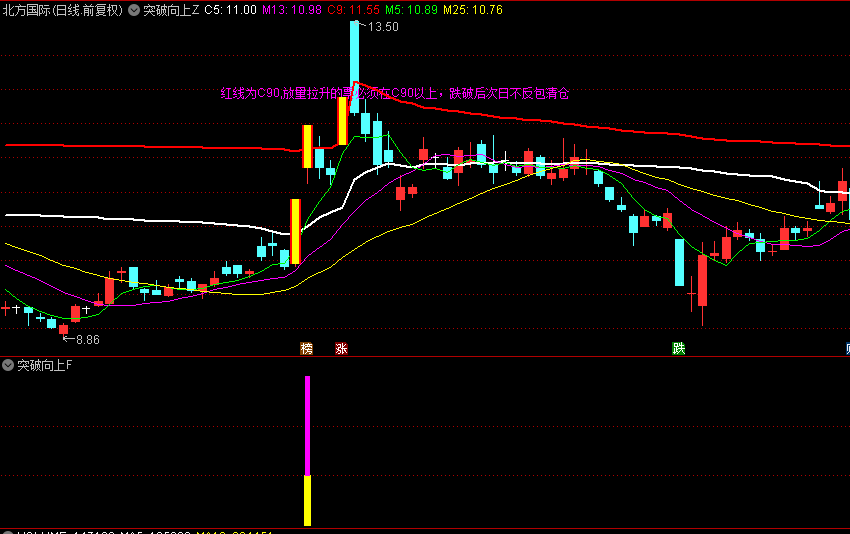The width and height of the screenshot is (850, 534).
Task: Open the 突破向上Z indicator dropdown arrow
Action: click(133, 10)
